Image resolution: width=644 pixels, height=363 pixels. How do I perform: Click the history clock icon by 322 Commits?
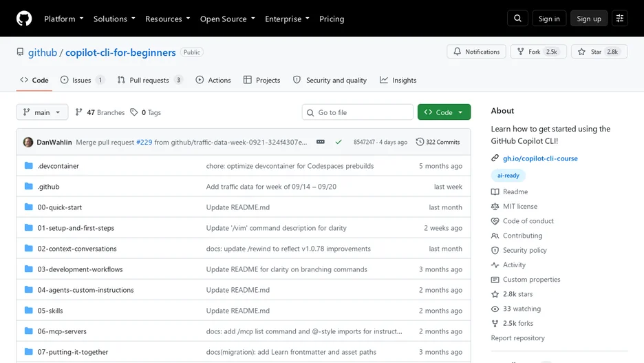[420, 142]
